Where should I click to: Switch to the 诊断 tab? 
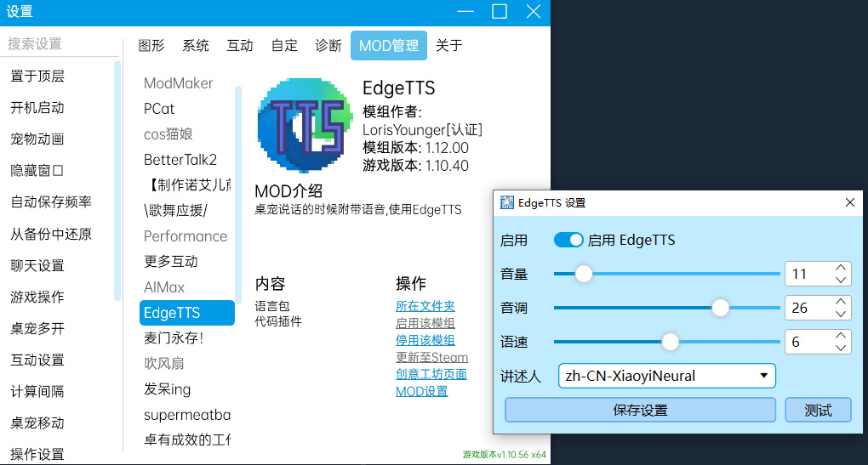328,45
